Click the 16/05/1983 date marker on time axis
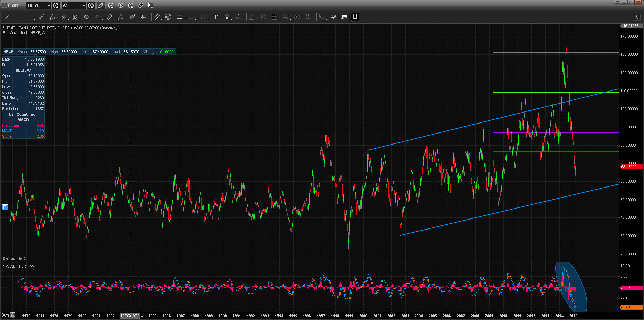Image resolution: width=644 pixels, height=320 pixels. [x=130, y=316]
